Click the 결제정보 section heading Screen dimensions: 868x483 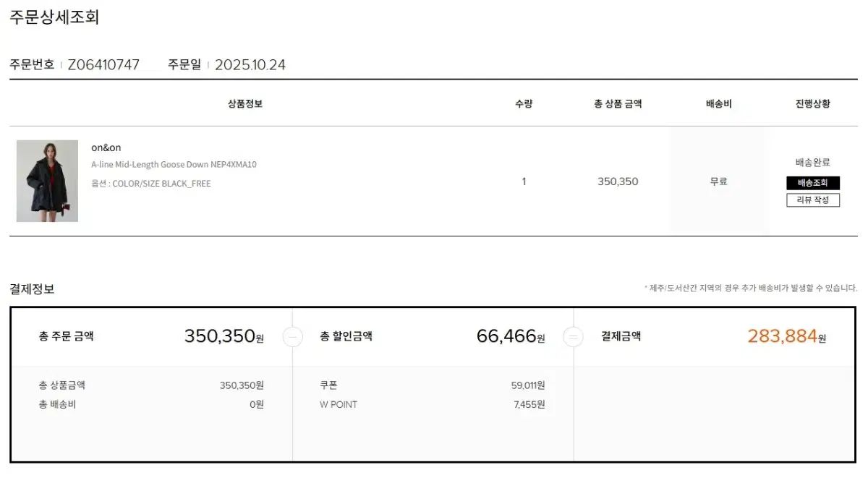pos(32,289)
